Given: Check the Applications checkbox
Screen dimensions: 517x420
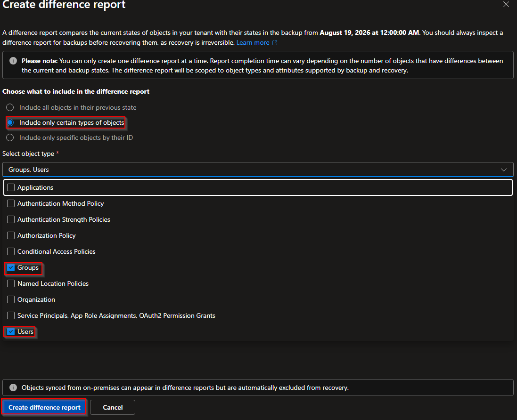Looking at the screenshot, I should 11,187.
